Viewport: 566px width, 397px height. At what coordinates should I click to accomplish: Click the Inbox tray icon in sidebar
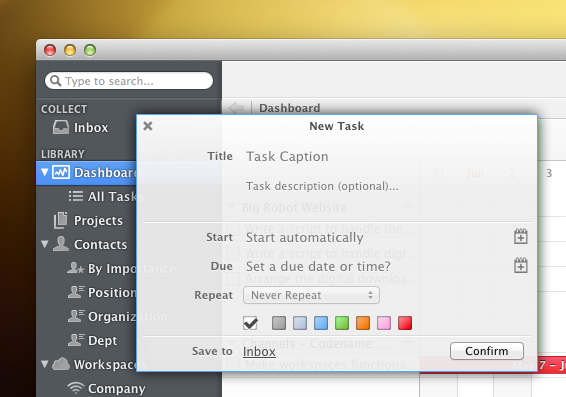(x=61, y=127)
